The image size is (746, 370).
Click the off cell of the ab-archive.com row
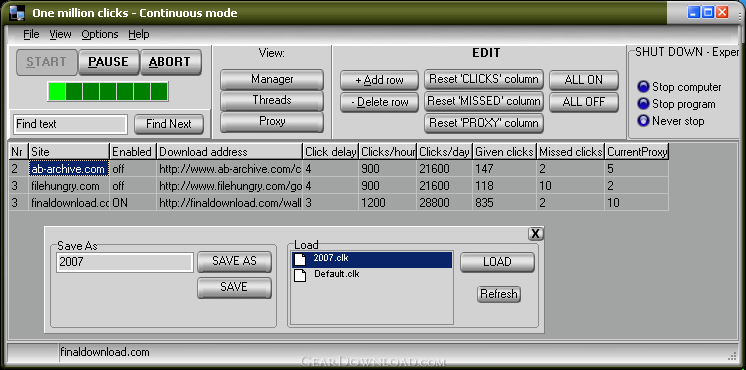tap(133, 168)
